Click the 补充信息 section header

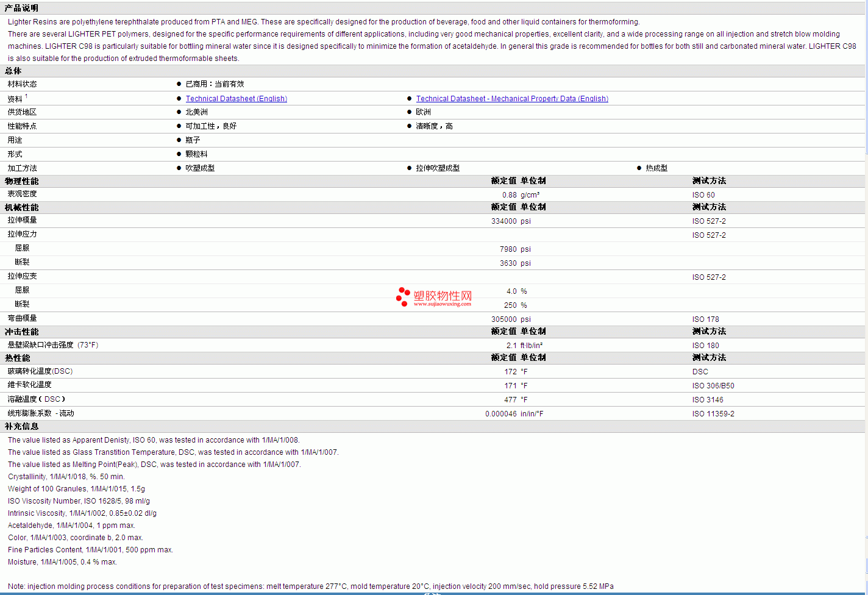click(21, 426)
